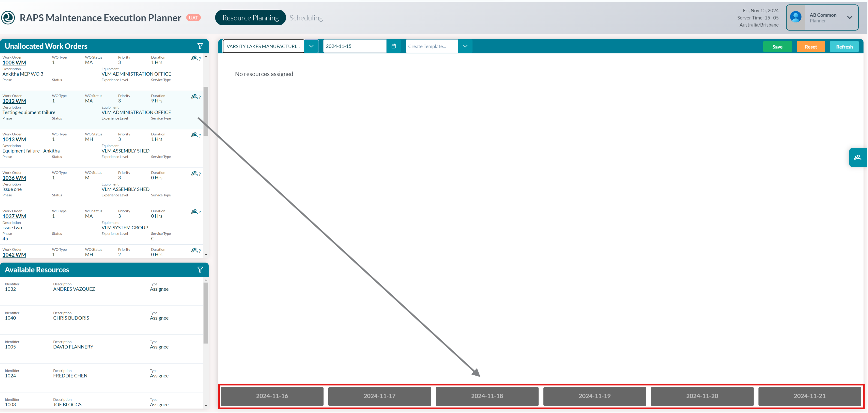Screen dimensions: 868x413
Task: Open the resource side panel tab icon
Action: [857, 157]
